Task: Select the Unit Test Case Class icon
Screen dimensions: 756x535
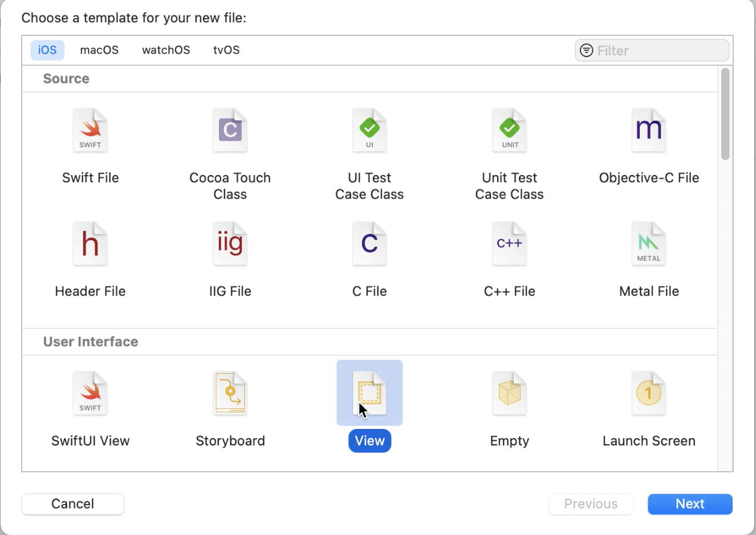Action: [x=510, y=130]
